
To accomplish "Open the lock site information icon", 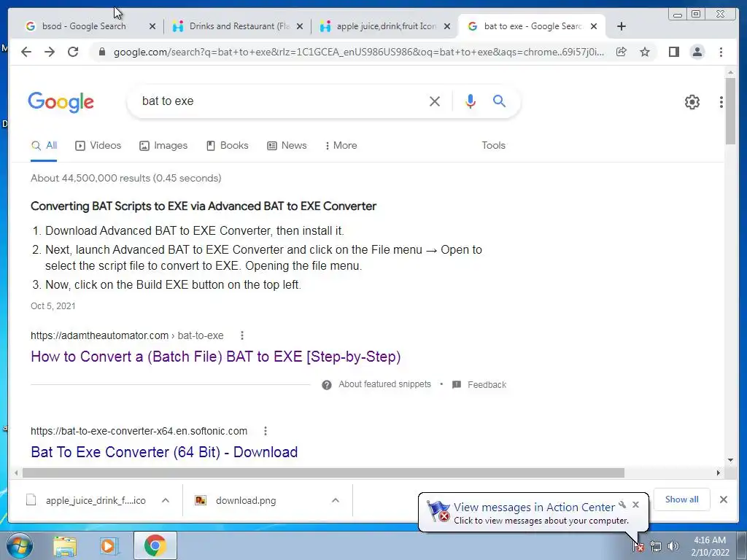I will (x=101, y=52).
